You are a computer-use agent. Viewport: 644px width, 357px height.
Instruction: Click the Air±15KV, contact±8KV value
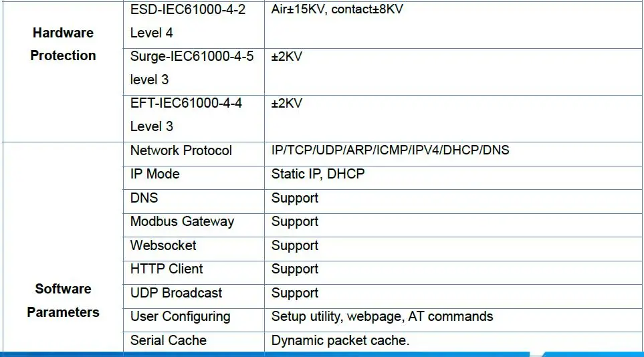click(x=337, y=9)
